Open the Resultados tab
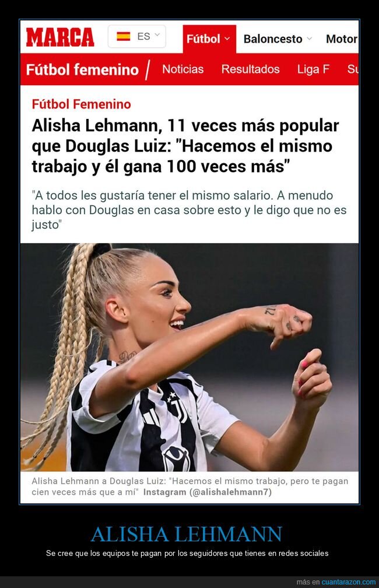This screenshot has height=588, width=379. pos(250,69)
